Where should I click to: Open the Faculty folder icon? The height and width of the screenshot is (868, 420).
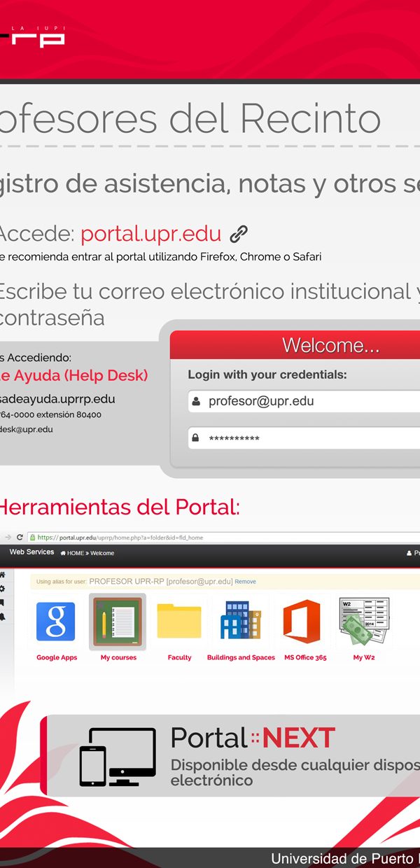click(179, 620)
